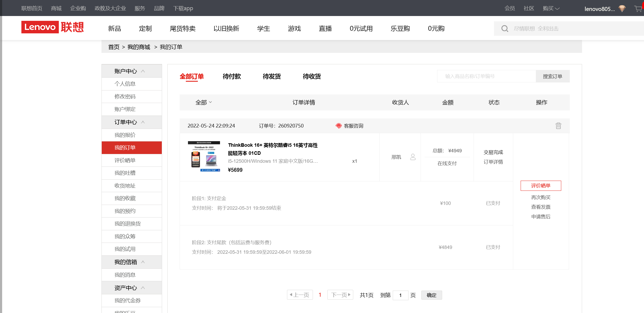Viewport: 644px width, 313px height.
Task: Click the recipient person icon
Action: (x=413, y=157)
